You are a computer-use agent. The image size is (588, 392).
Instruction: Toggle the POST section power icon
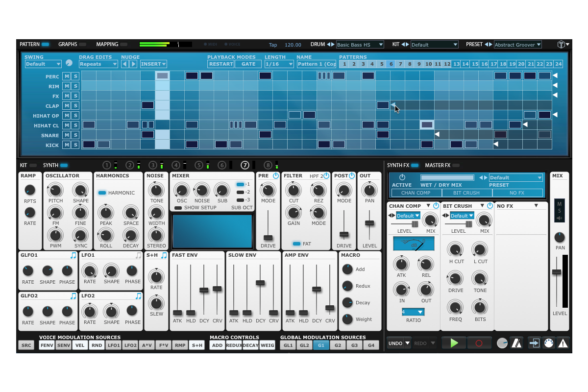(x=351, y=175)
